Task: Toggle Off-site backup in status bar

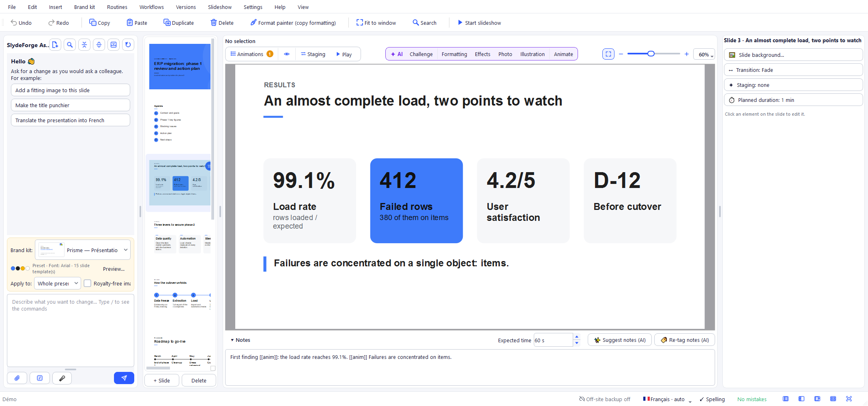Action: coord(605,400)
